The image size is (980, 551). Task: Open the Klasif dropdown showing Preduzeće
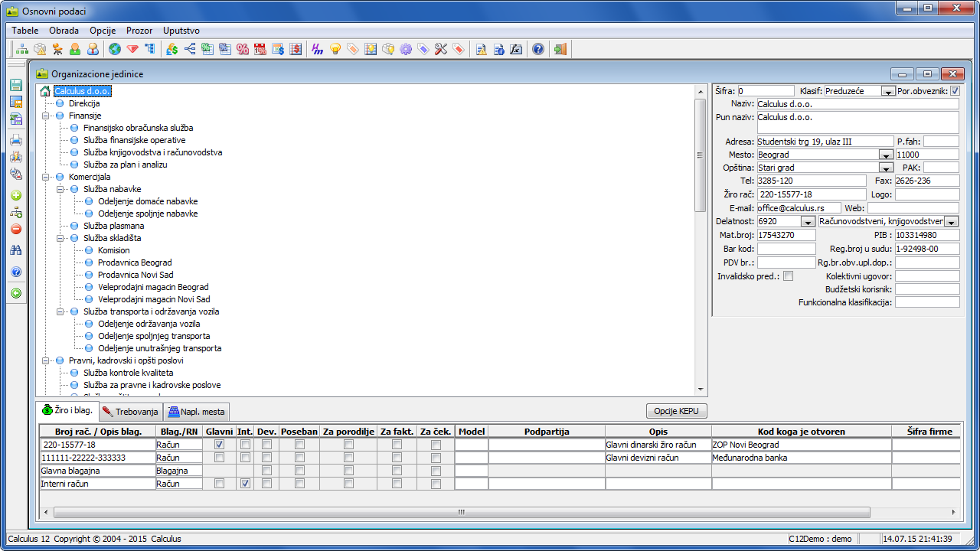887,91
